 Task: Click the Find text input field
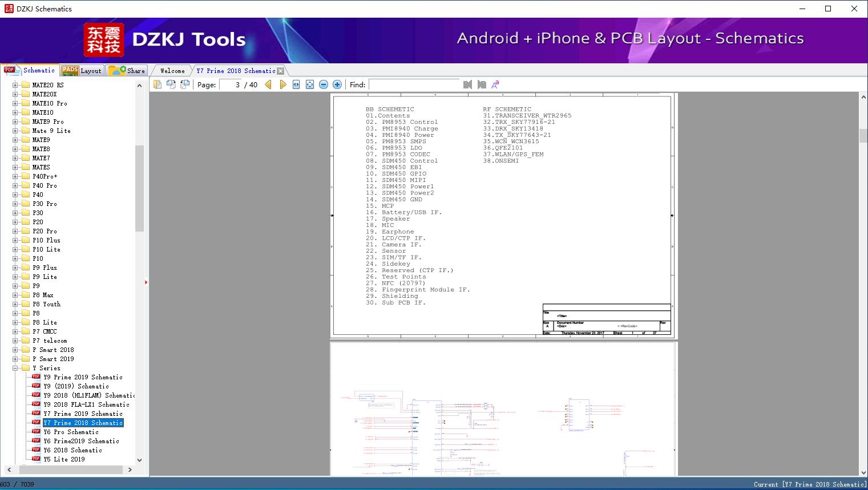[x=414, y=84]
